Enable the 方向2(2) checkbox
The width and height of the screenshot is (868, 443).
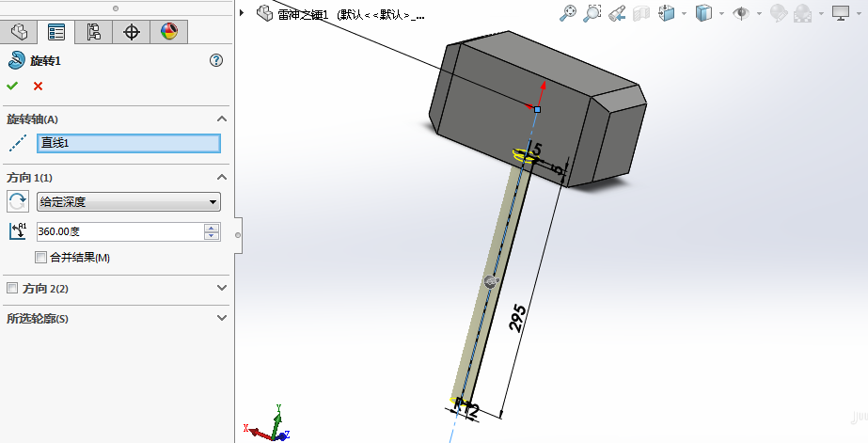point(12,288)
